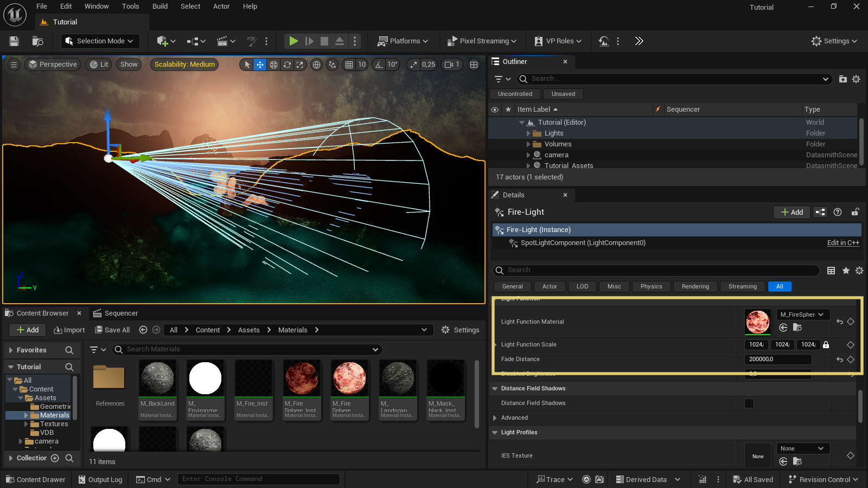
Task: Toggle grid snapping in the viewport toolbar
Action: (x=349, y=65)
